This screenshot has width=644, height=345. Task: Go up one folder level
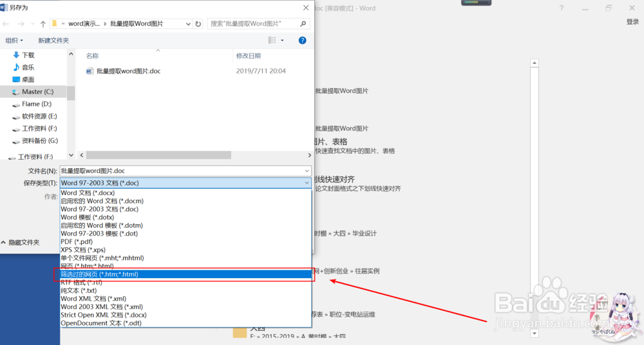(x=43, y=24)
